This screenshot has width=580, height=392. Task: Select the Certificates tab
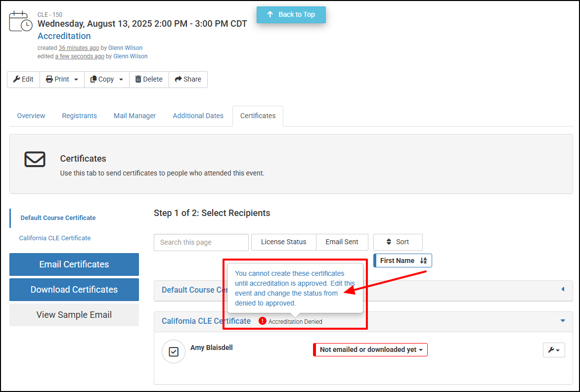tap(258, 116)
